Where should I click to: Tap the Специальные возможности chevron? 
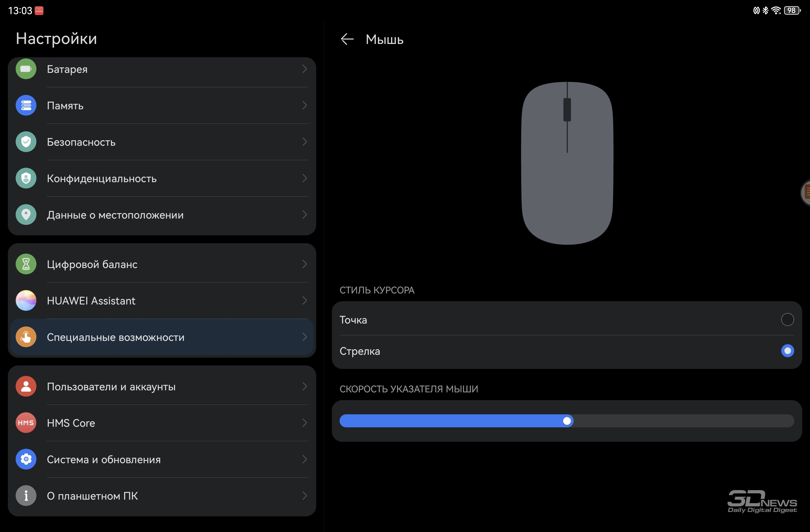(x=305, y=337)
